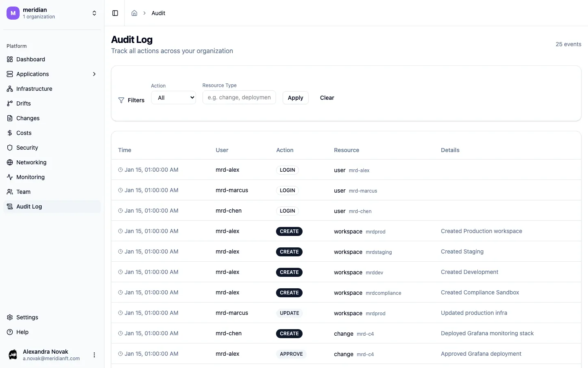Open the Monitoring activity icon
Image resolution: width=588 pixels, height=368 pixels.
(x=9, y=177)
